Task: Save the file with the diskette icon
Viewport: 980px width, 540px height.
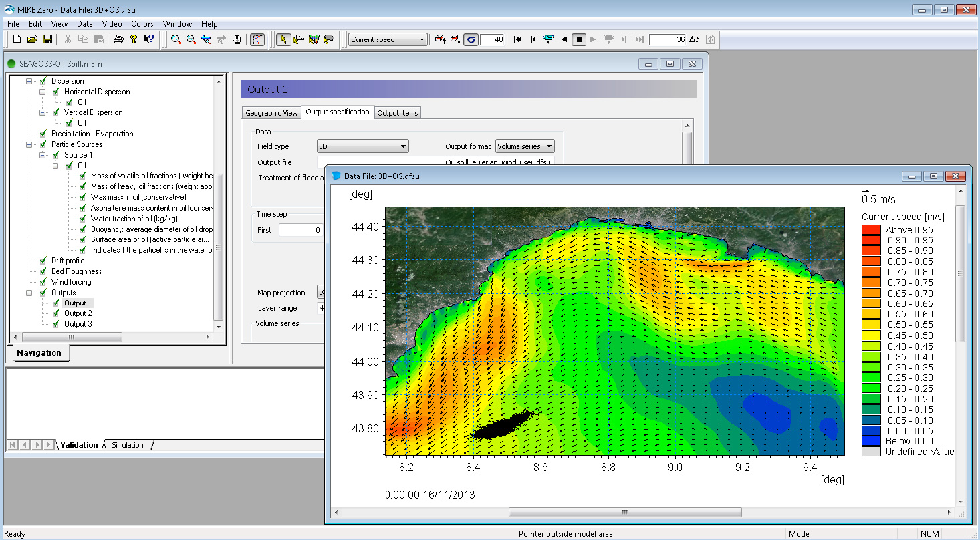Action: 47,39
